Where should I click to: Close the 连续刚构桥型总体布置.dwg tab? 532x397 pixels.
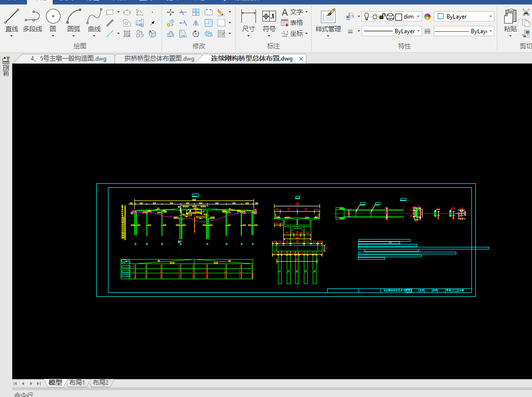point(301,59)
